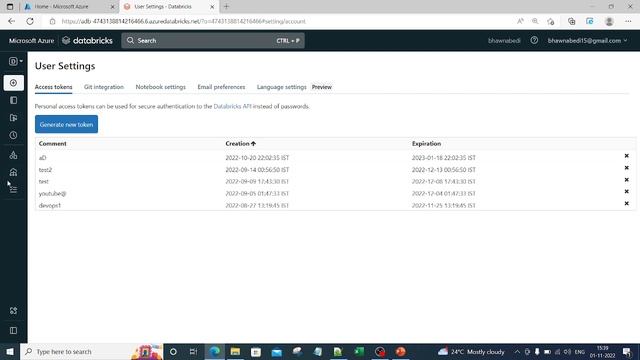Open the Compute sidebar icon
This screenshot has width=640, height=360.
pos(13,172)
